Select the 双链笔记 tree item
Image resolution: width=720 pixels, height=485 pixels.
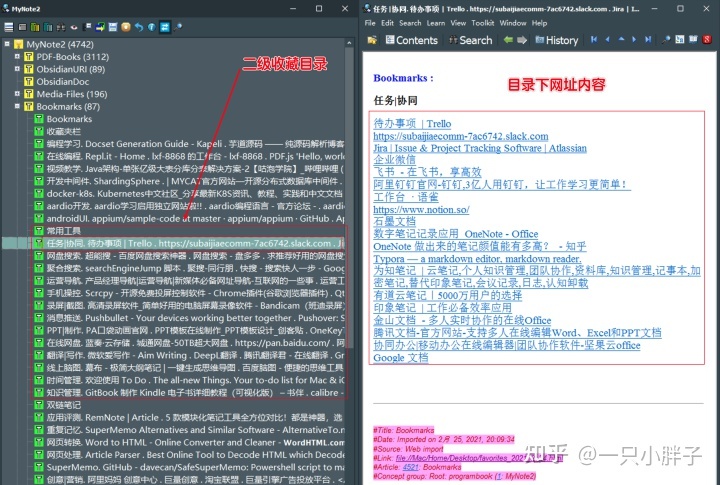64,405
